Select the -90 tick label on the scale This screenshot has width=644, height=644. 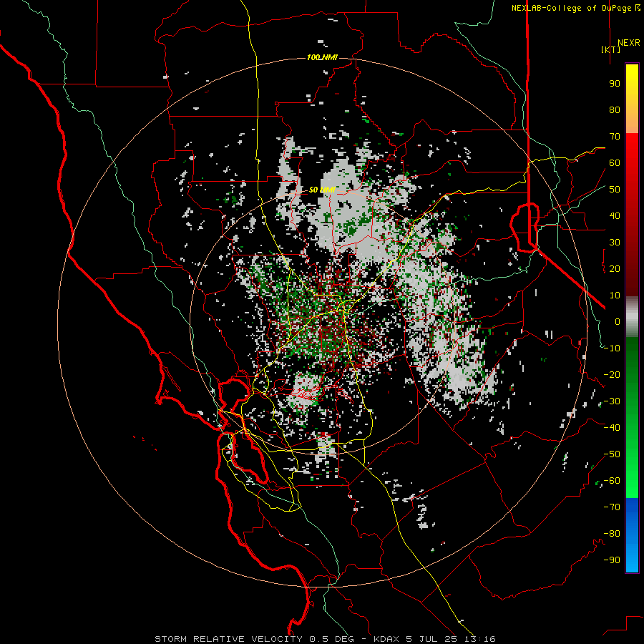[612, 560]
